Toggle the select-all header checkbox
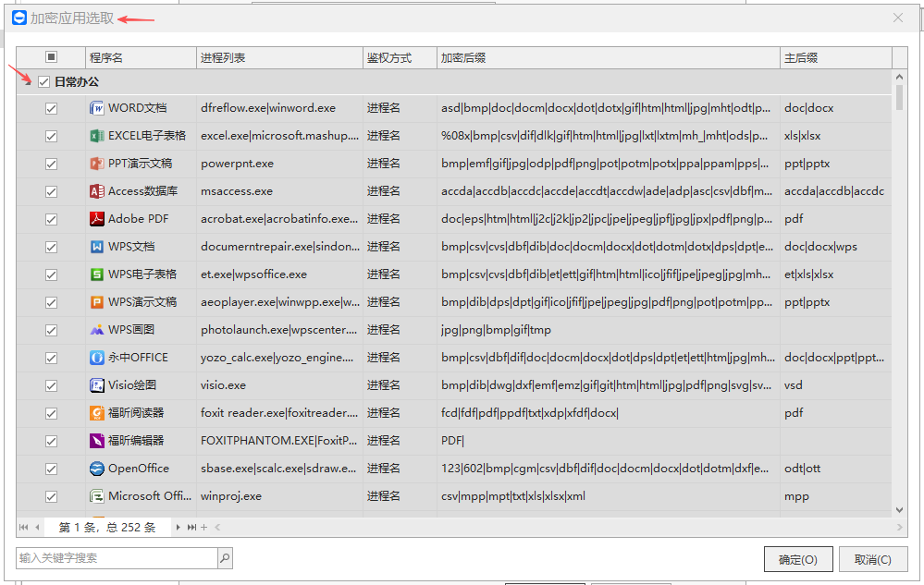The image size is (924, 585). (51, 57)
